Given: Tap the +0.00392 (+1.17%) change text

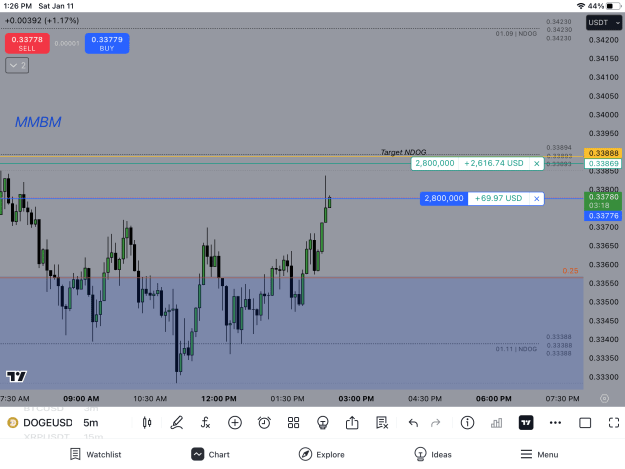Looking at the screenshot, I should 42,20.
